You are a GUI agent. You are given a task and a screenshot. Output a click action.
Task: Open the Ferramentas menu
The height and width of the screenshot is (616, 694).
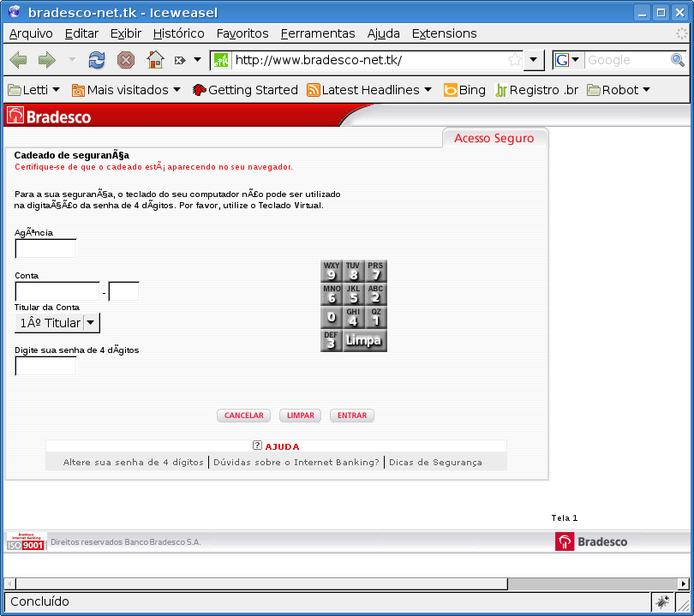(x=318, y=33)
